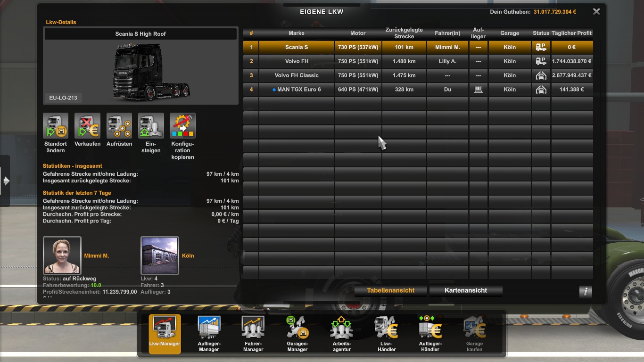Click the 640 PS (471kW) motor cell
The width and height of the screenshot is (644, 362).
click(358, 90)
